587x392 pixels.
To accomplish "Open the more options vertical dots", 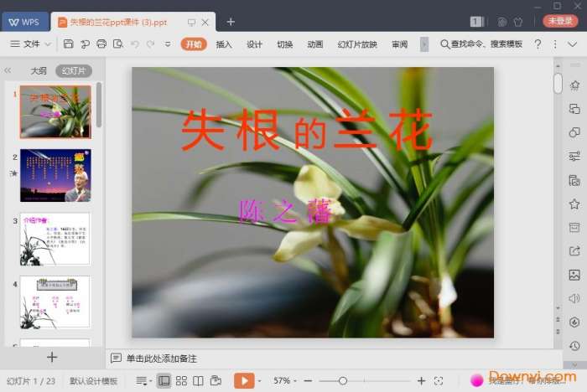I will (x=555, y=44).
